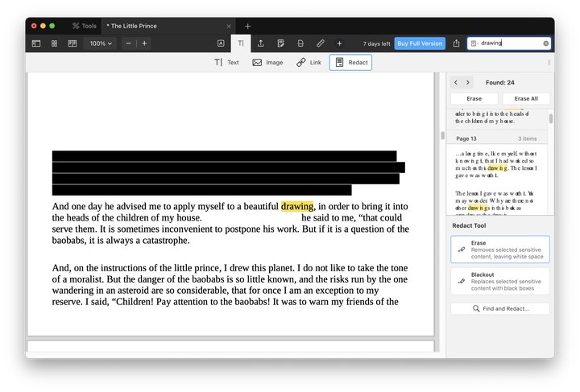This screenshot has width=580, height=392.
Task: Click the first blacked-out redaction line
Action: pos(224,155)
